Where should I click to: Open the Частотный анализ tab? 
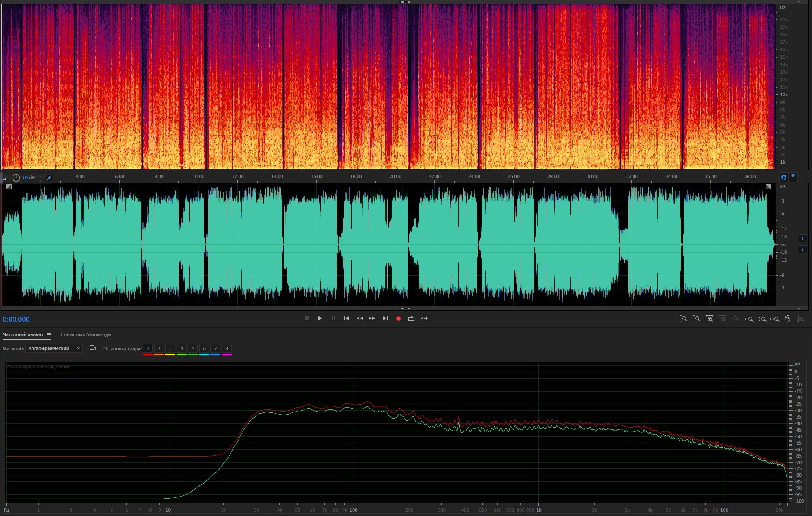point(23,334)
